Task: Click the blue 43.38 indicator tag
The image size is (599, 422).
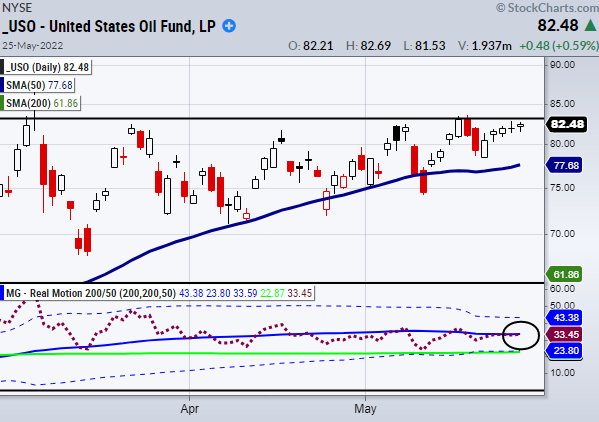Action: (x=565, y=317)
